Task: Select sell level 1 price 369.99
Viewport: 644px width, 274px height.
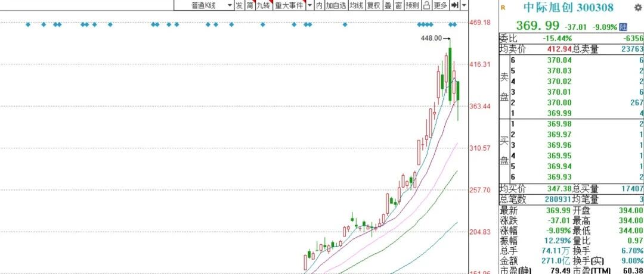Action: [559, 113]
